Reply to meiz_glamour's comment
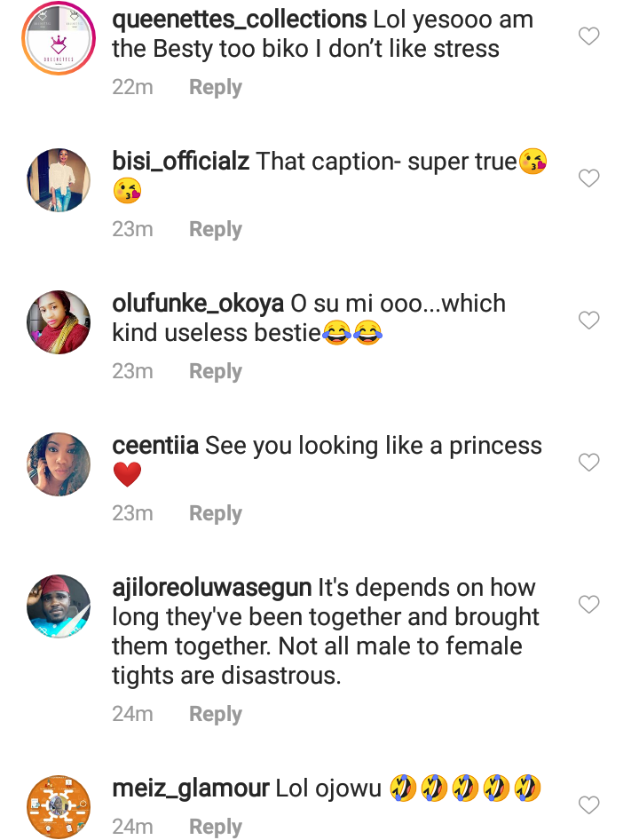 click(x=216, y=827)
